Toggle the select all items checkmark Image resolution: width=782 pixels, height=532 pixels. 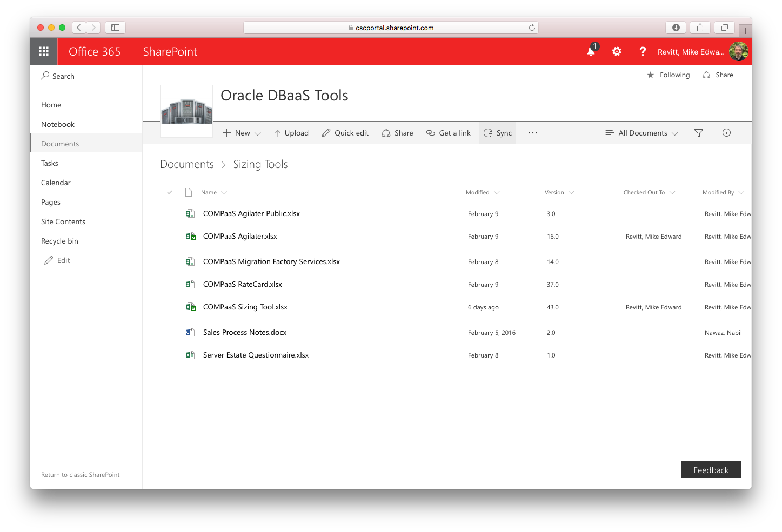point(170,192)
